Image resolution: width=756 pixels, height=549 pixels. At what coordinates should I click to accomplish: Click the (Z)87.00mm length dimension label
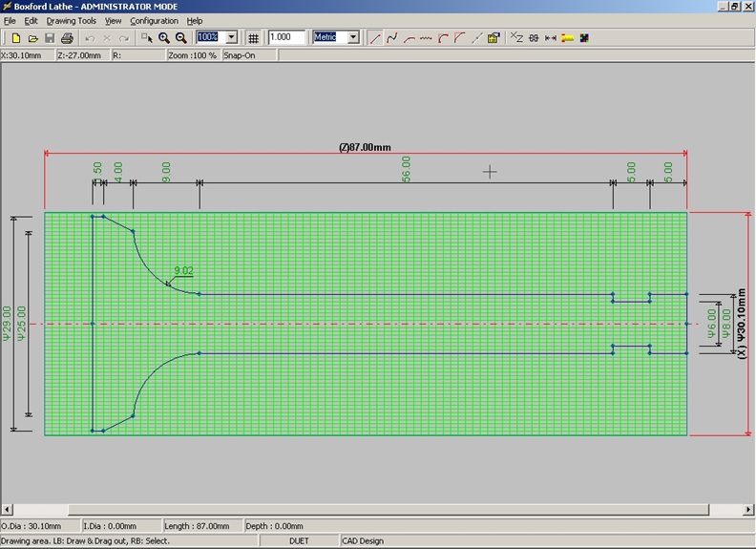point(365,147)
